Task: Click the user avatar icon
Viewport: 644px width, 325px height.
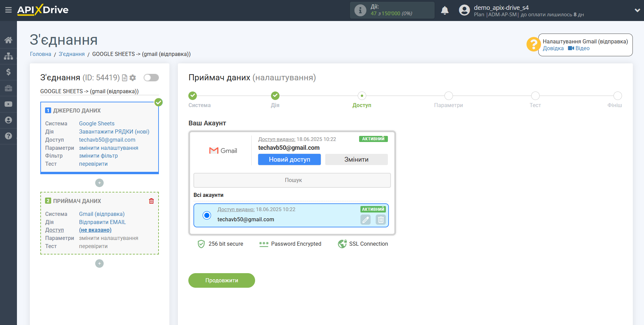Action: [x=464, y=10]
